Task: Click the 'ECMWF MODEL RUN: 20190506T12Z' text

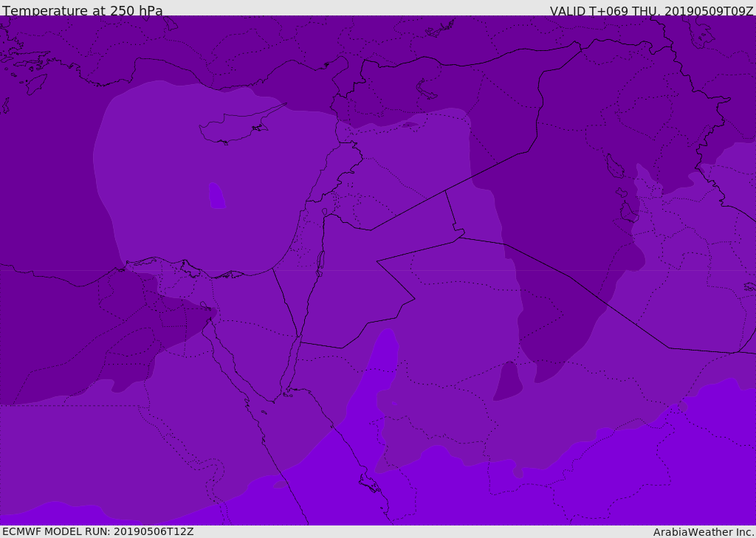Action: (98, 531)
